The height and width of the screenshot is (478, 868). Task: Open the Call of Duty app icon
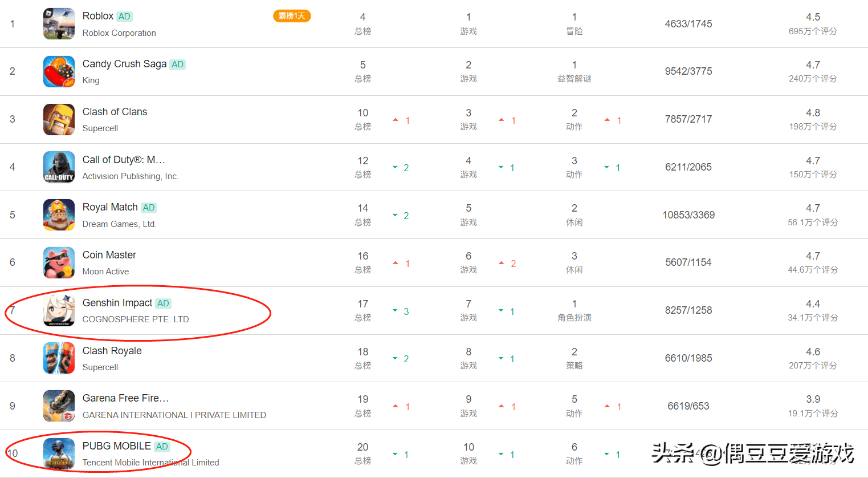[59, 167]
